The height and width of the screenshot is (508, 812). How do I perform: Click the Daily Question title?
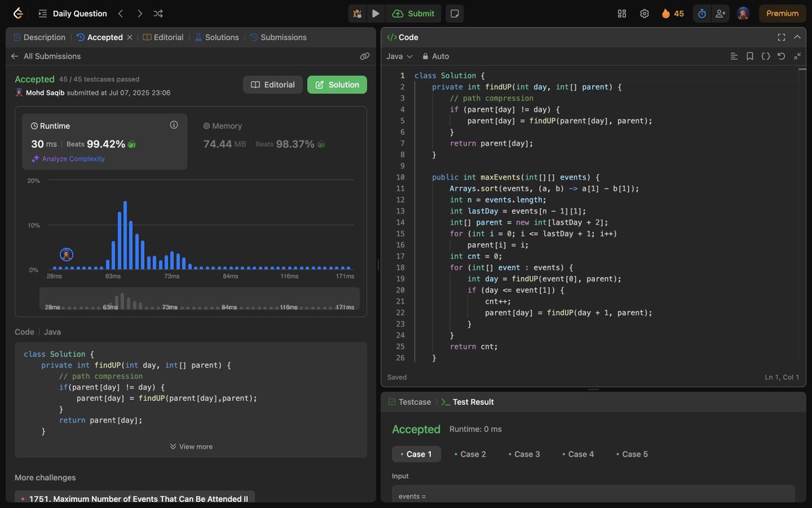(x=80, y=14)
